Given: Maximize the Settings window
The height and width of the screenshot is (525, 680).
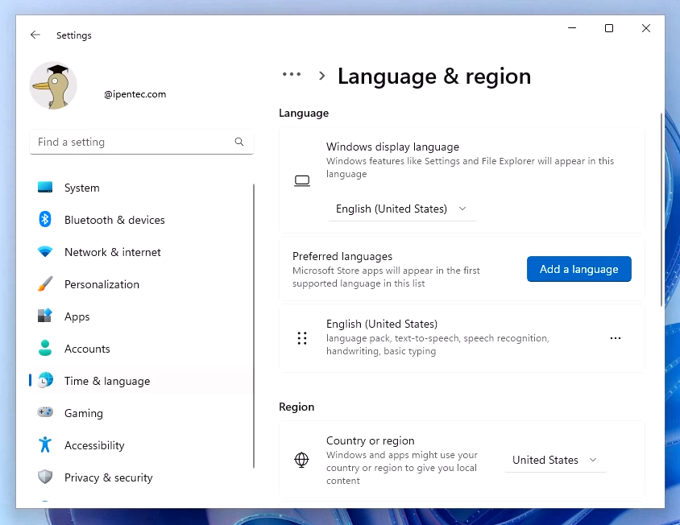Looking at the screenshot, I should [x=609, y=28].
